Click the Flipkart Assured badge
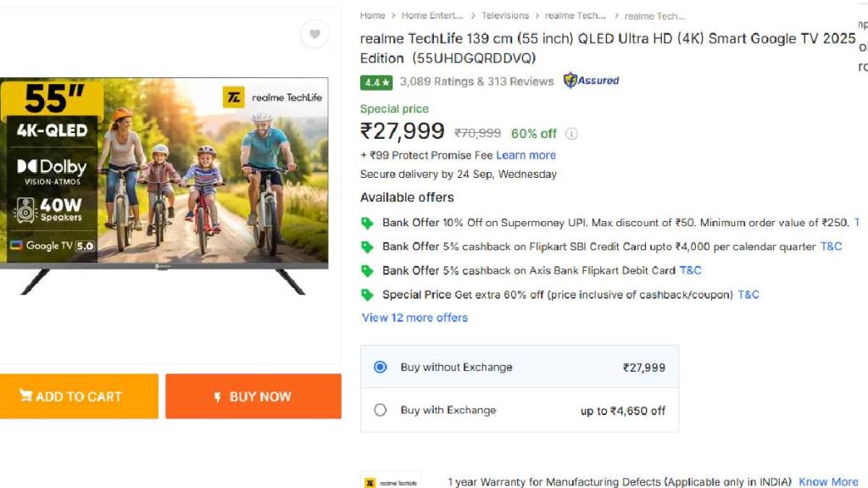The width and height of the screenshot is (868, 488). pyautogui.click(x=592, y=81)
